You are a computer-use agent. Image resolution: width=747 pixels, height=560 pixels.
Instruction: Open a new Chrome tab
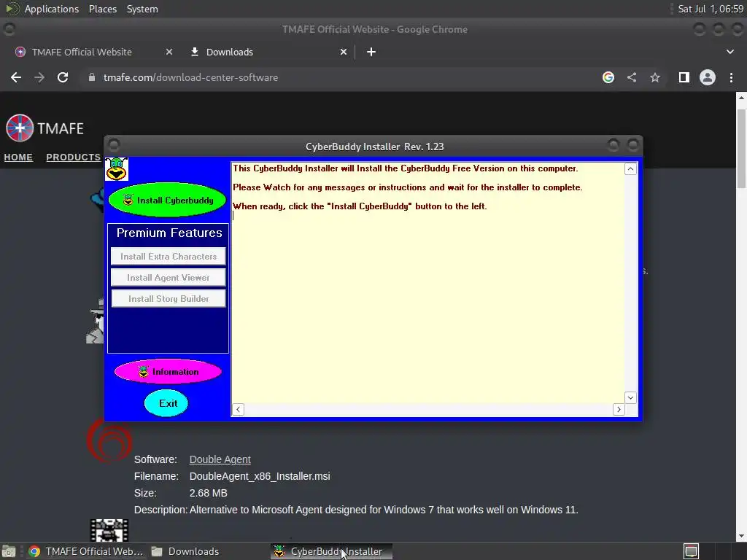click(x=371, y=52)
